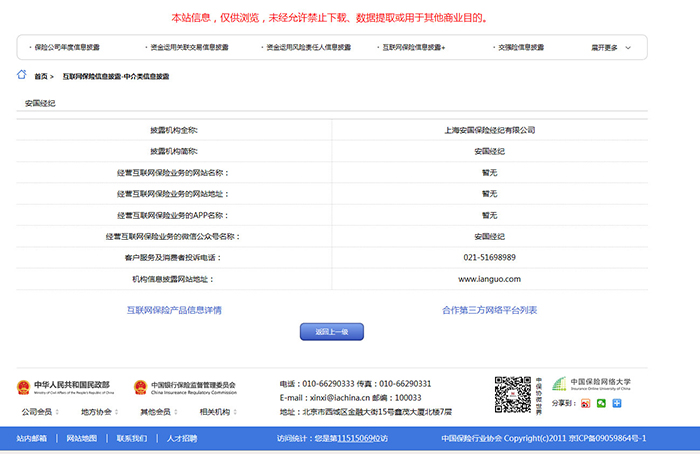700x454 pixels.
Task: Expand the 展开更多 menu
Action: coord(611,48)
